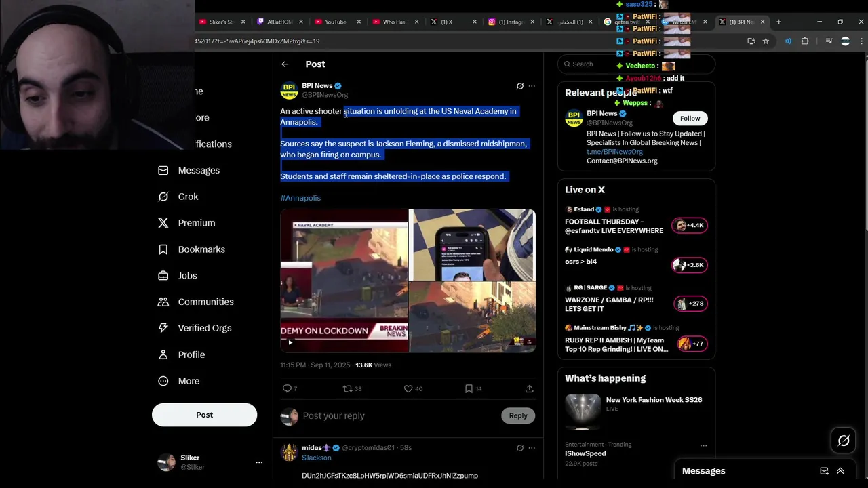Open a new browser tab
Screen dimensions: 868x488
point(778,22)
